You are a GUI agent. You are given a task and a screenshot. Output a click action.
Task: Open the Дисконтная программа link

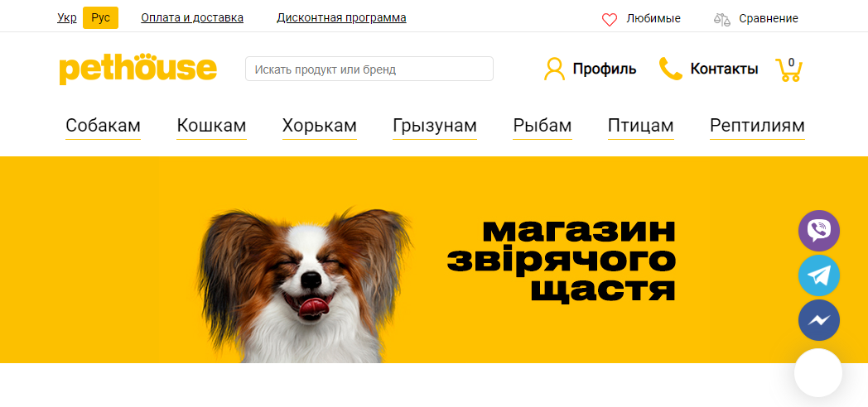pyautogui.click(x=341, y=17)
